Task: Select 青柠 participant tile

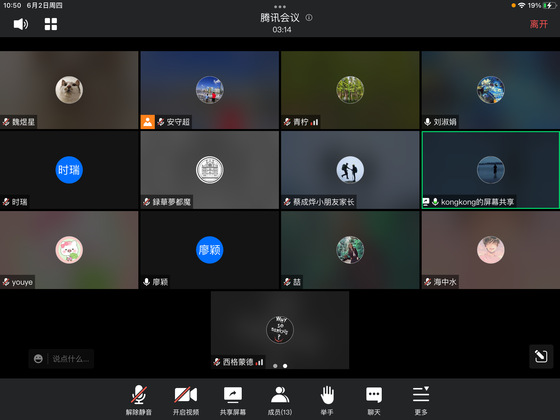Action: point(350,90)
